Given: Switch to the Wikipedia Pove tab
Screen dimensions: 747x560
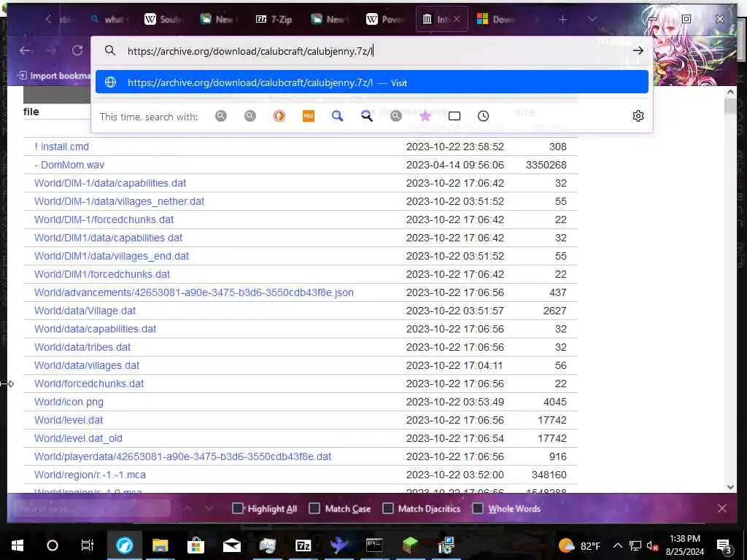Looking at the screenshot, I should (x=385, y=19).
